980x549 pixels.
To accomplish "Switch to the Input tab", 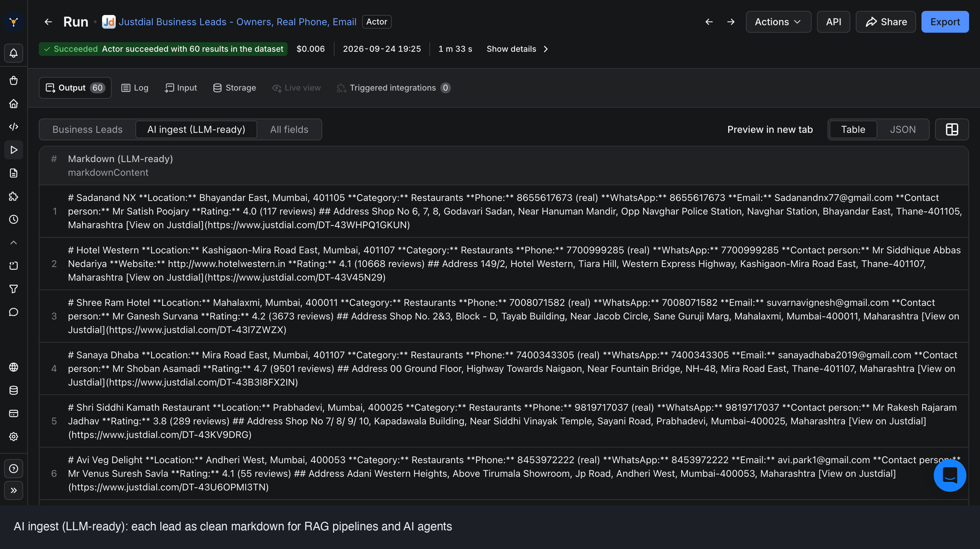I will (181, 88).
